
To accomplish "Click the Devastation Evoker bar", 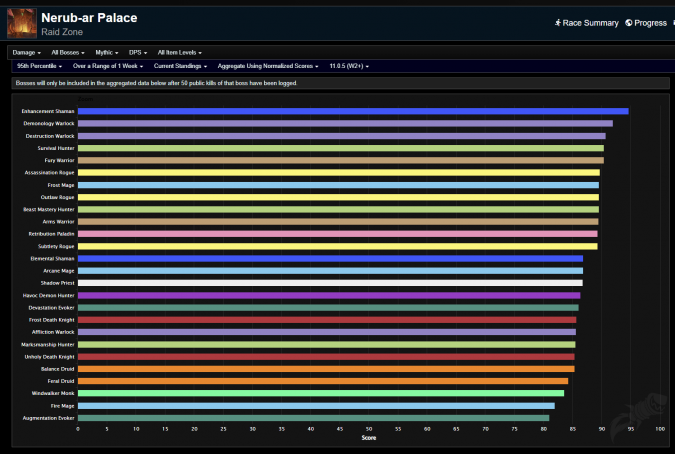I will tap(328, 308).
